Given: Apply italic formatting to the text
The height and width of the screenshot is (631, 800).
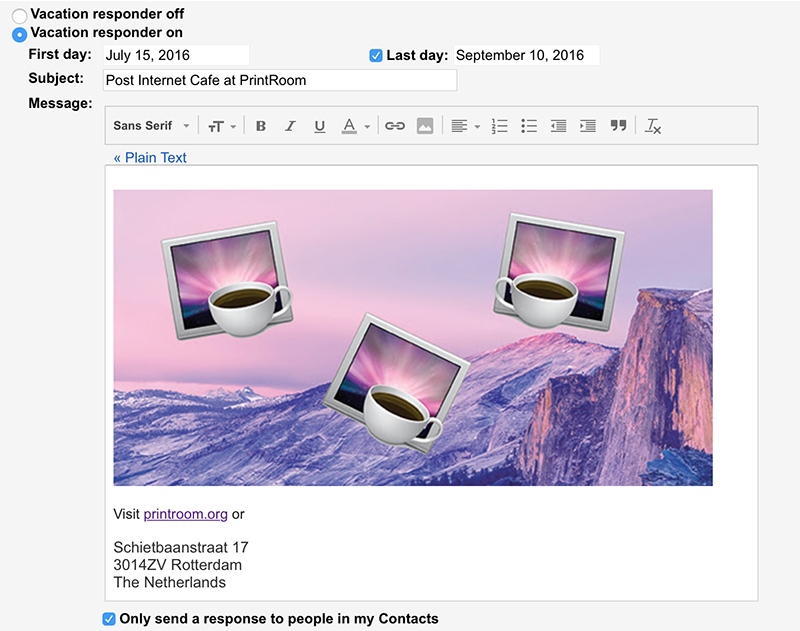Looking at the screenshot, I should (x=290, y=126).
